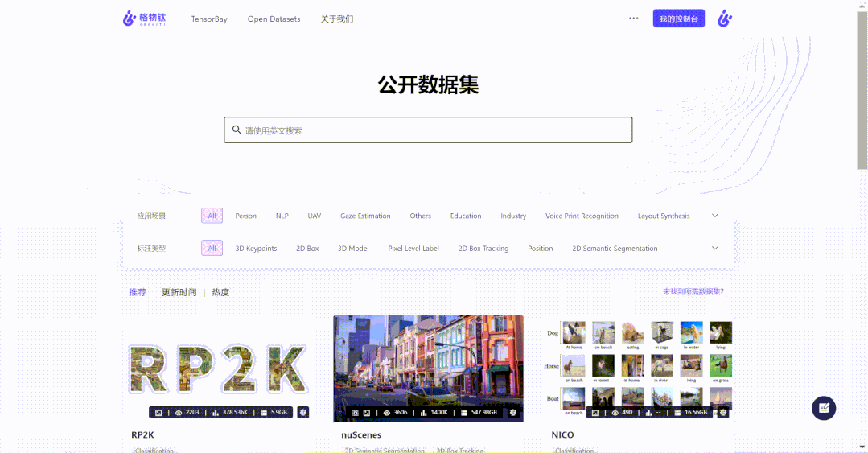Open the user avatar icon at top right
Screen dimensions: 868x453
point(725,19)
